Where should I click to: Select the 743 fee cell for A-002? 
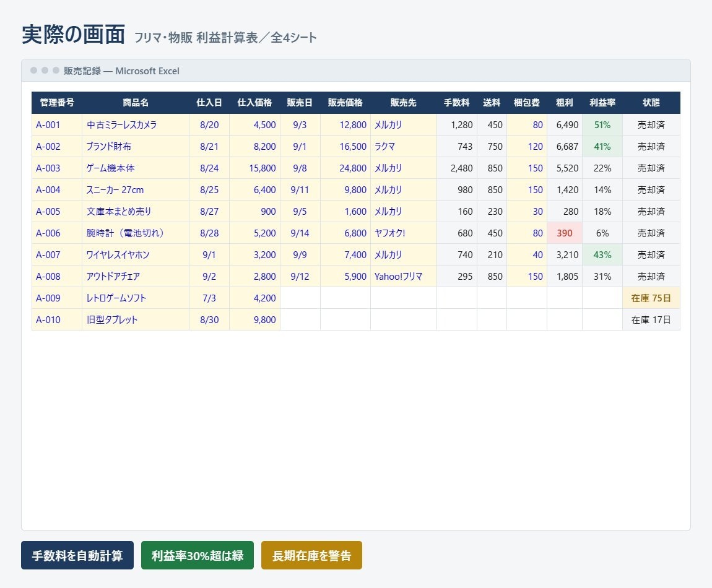(x=457, y=146)
